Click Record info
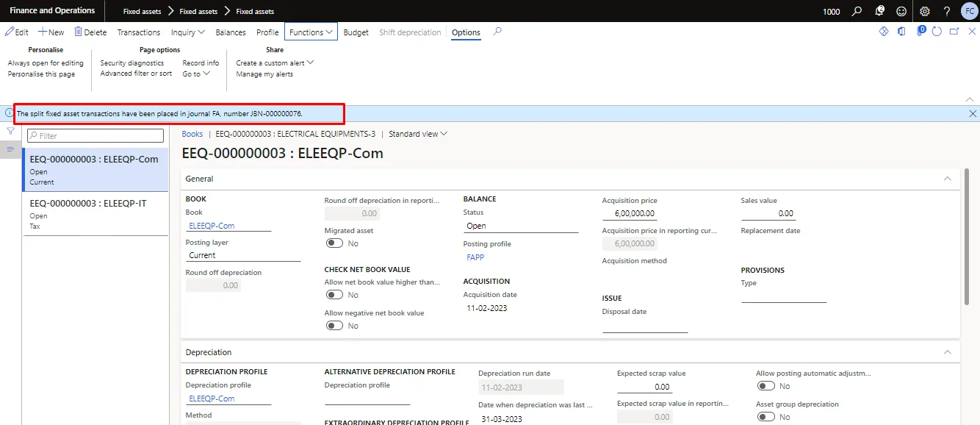This screenshot has width=980, height=425. pos(201,63)
